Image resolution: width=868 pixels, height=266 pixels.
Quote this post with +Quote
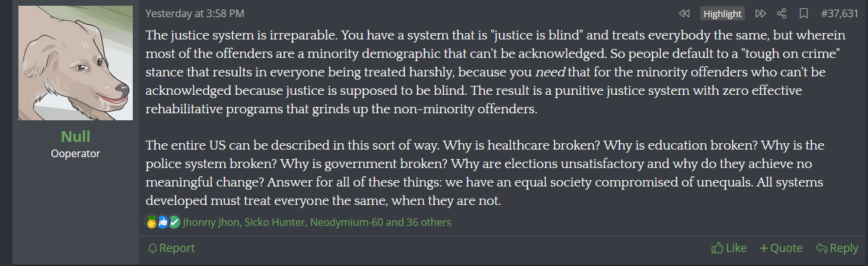[781, 248]
